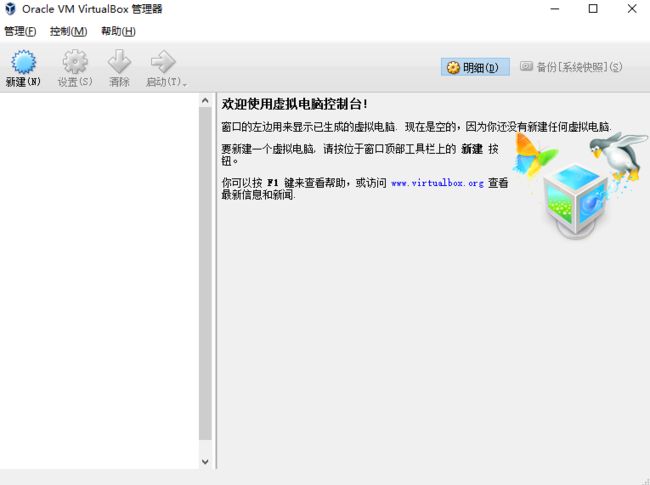This screenshot has height=485, width=650.
Task: Visit the www.virtualbox.org link
Action: click(437, 183)
